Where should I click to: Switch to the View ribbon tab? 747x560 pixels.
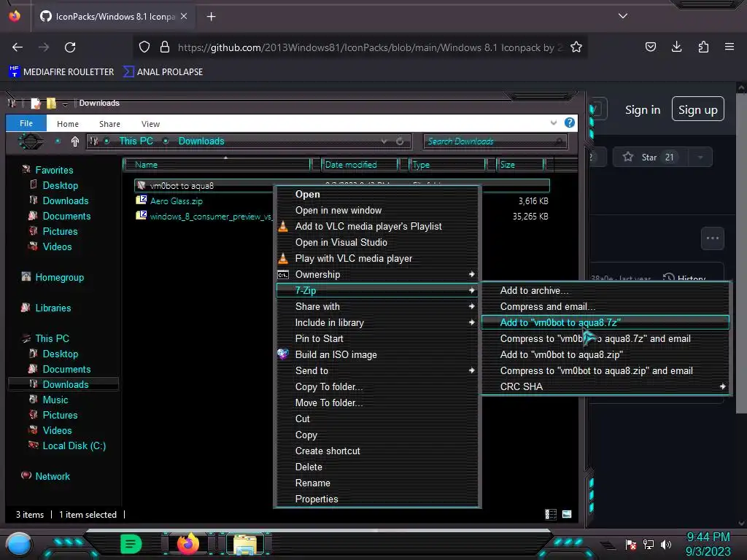pyautogui.click(x=150, y=124)
